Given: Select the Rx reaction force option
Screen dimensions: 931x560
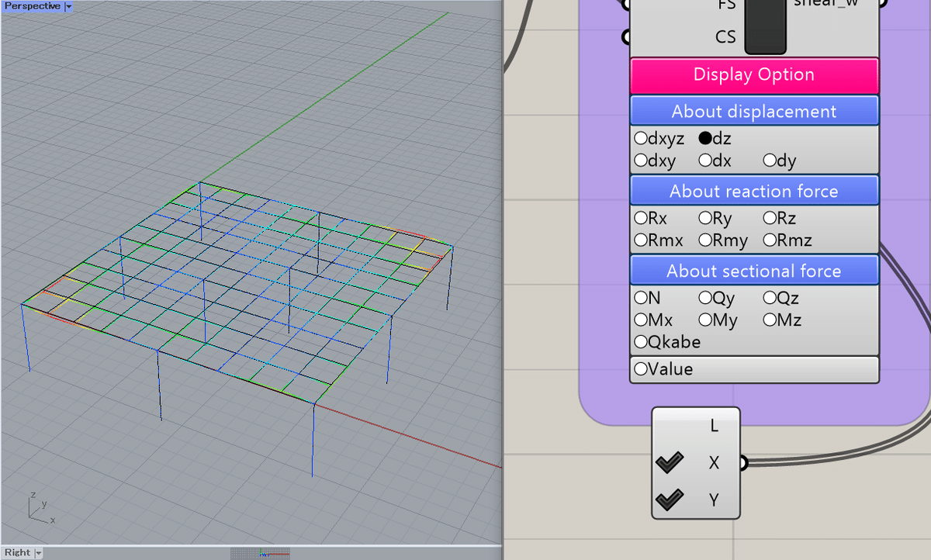Looking at the screenshot, I should pyautogui.click(x=641, y=219).
